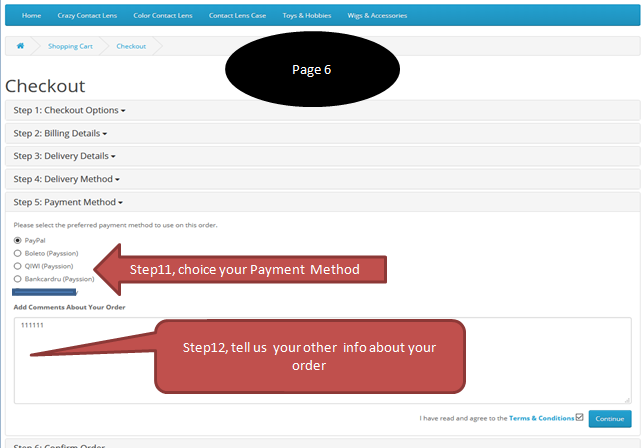Choose Bankcardru (Payssion) radio button

tap(17, 280)
